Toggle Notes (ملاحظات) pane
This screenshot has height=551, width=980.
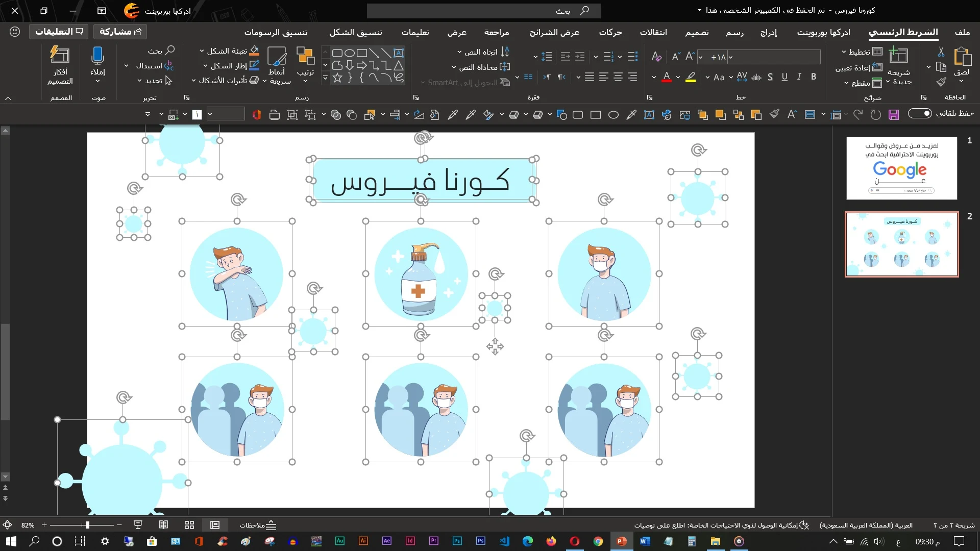pyautogui.click(x=258, y=525)
